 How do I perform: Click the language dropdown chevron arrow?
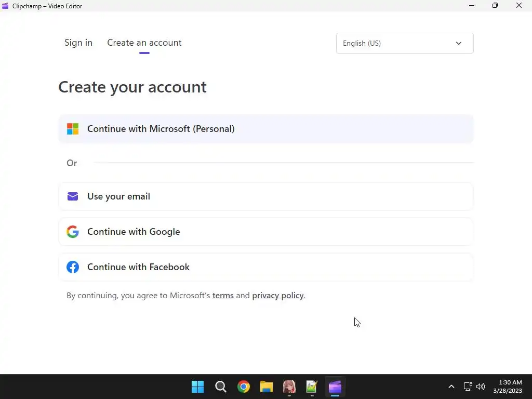click(x=459, y=43)
